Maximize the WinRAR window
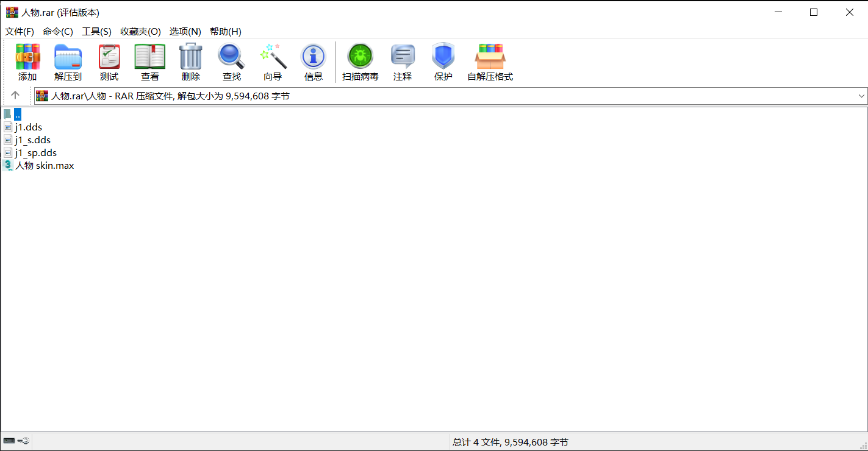The width and height of the screenshot is (868, 451). [814, 12]
